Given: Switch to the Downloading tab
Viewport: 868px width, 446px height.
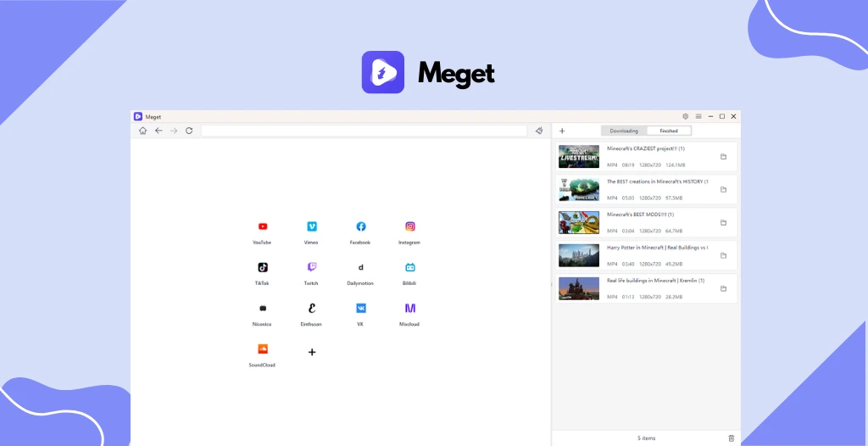Looking at the screenshot, I should point(624,131).
